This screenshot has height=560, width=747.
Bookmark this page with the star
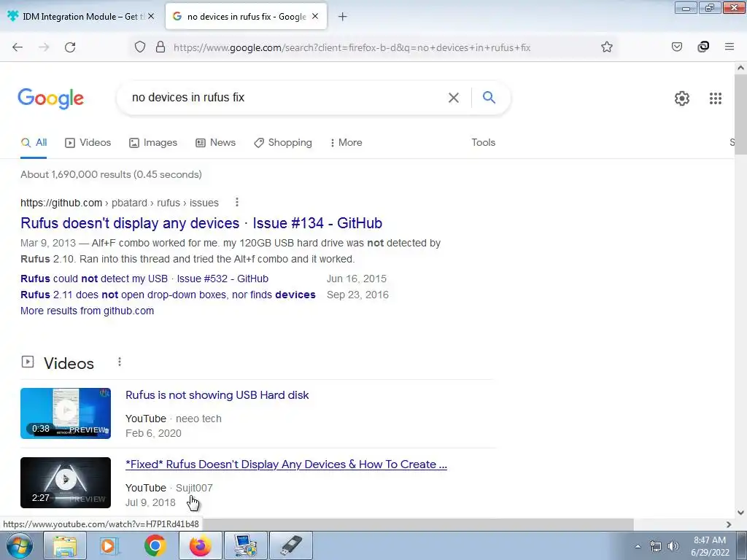606,47
